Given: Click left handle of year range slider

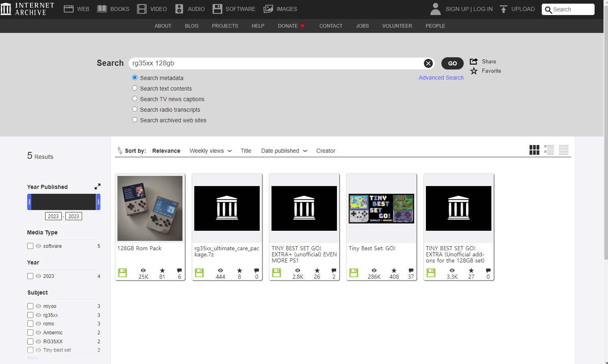Looking at the screenshot, I should (x=29, y=202).
